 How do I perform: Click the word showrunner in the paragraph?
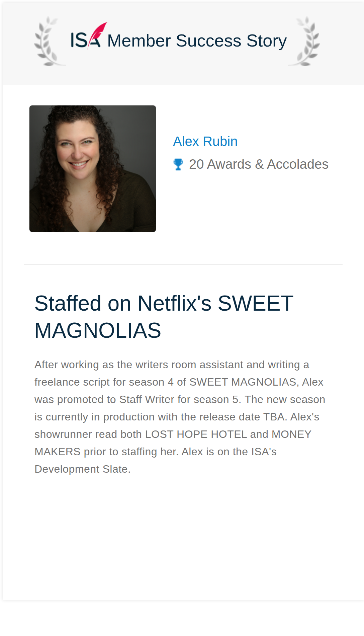pos(63,434)
